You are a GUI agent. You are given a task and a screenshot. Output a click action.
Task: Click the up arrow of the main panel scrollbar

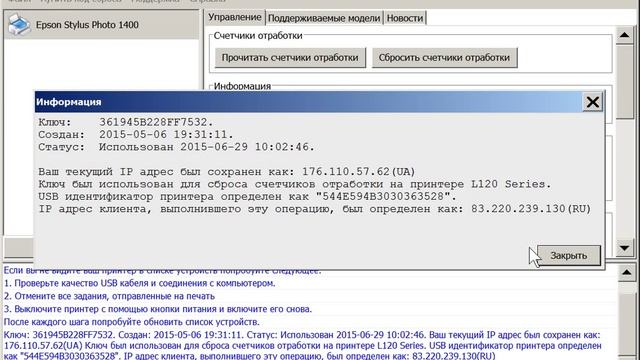pos(624,35)
